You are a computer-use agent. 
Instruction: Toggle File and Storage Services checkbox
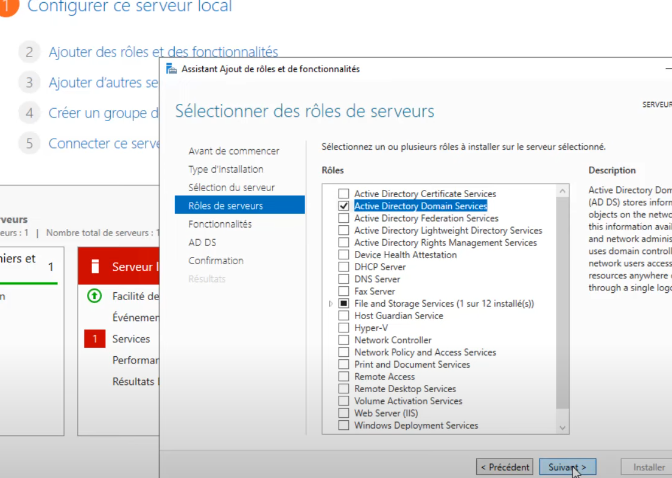coord(343,304)
